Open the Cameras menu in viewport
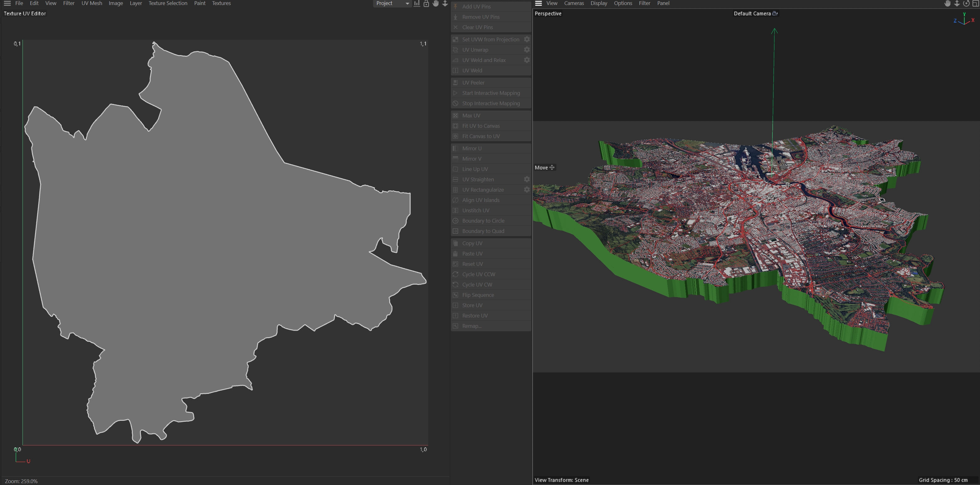Viewport: 980px width, 485px height. click(574, 3)
